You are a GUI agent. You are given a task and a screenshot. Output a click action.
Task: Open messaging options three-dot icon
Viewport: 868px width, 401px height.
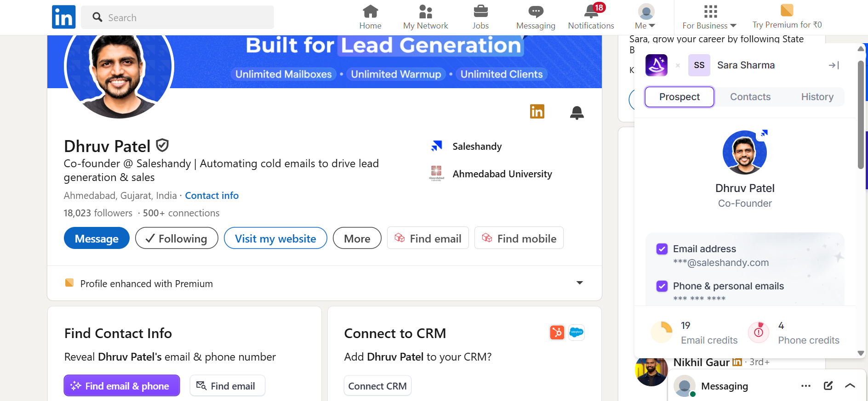[x=805, y=386]
